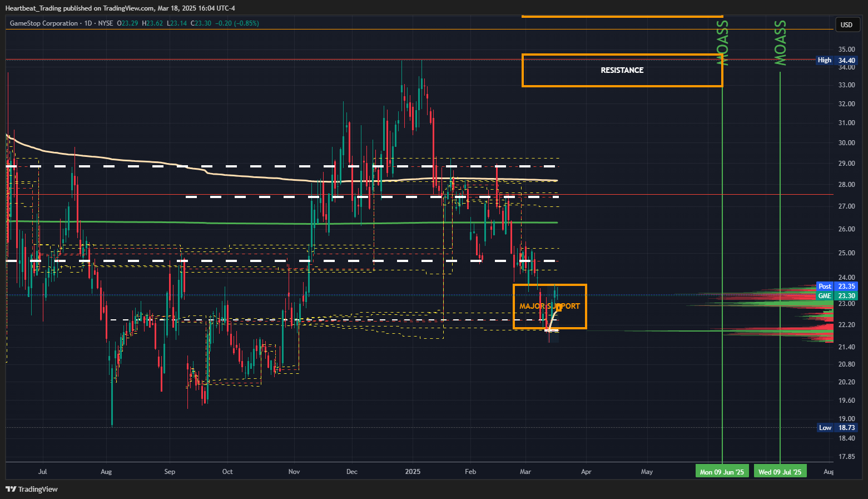
Task: Click the change value -0.20 (-0.85%)
Action: click(237, 23)
